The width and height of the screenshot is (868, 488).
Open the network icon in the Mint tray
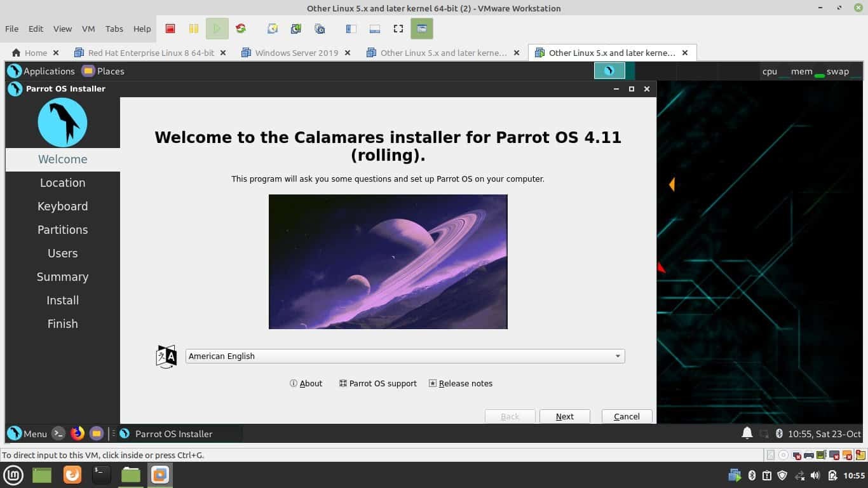coord(799,475)
